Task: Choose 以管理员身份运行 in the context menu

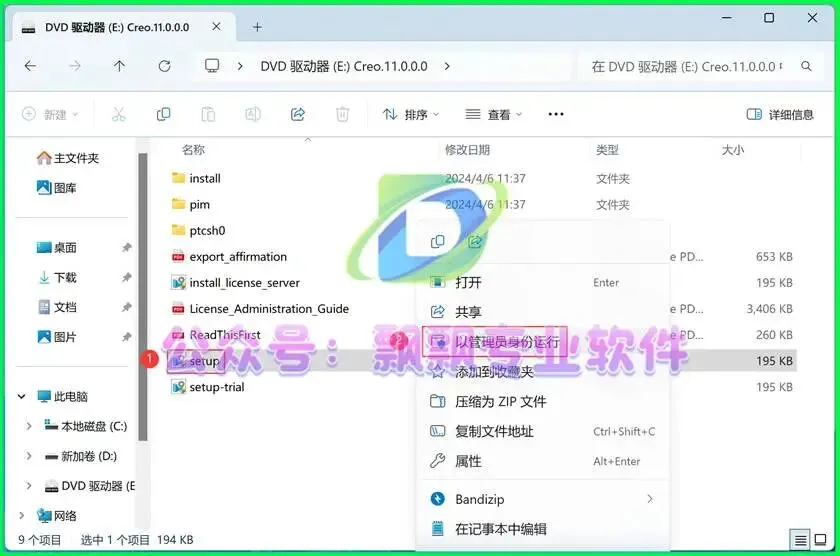Action: 494,341
